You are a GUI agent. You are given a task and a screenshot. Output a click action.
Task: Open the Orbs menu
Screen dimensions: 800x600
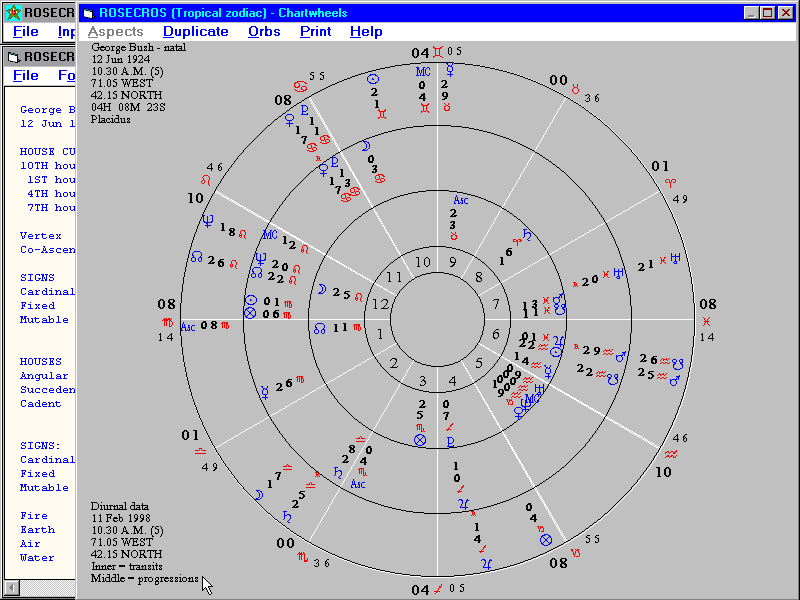click(x=264, y=31)
